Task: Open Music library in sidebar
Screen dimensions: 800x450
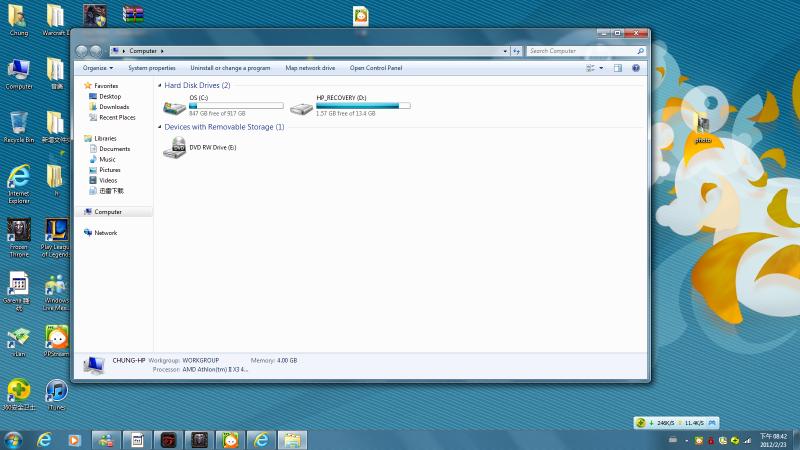Action: pos(107,159)
